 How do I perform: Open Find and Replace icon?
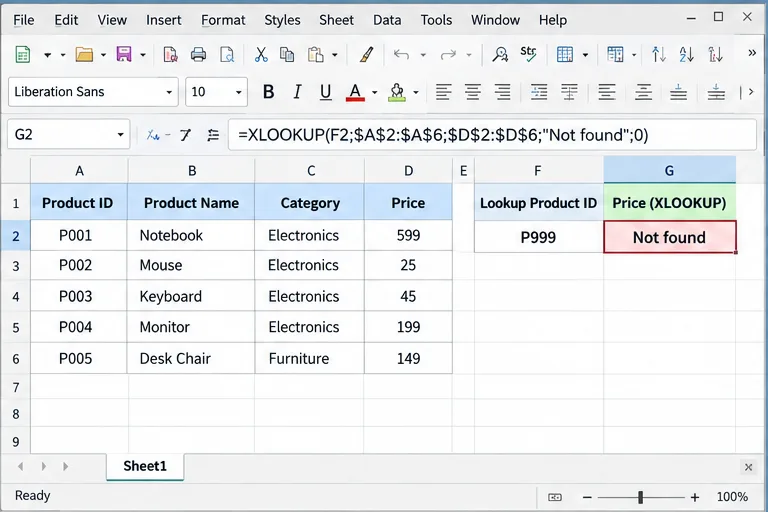(500, 54)
